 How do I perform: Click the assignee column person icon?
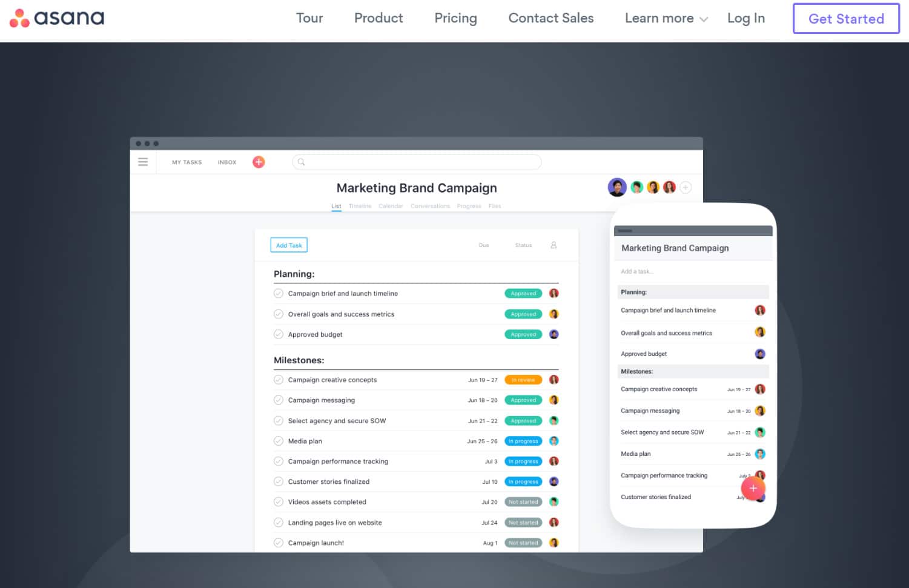point(554,245)
